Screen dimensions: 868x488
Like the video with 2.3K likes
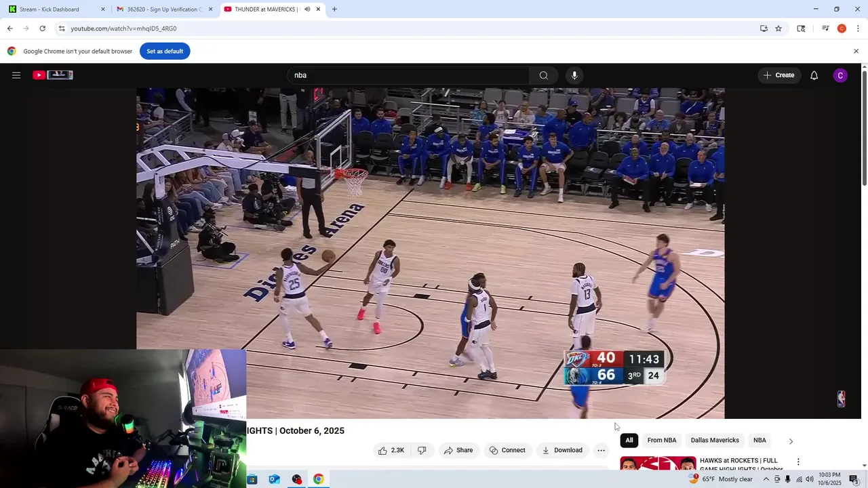(391, 450)
